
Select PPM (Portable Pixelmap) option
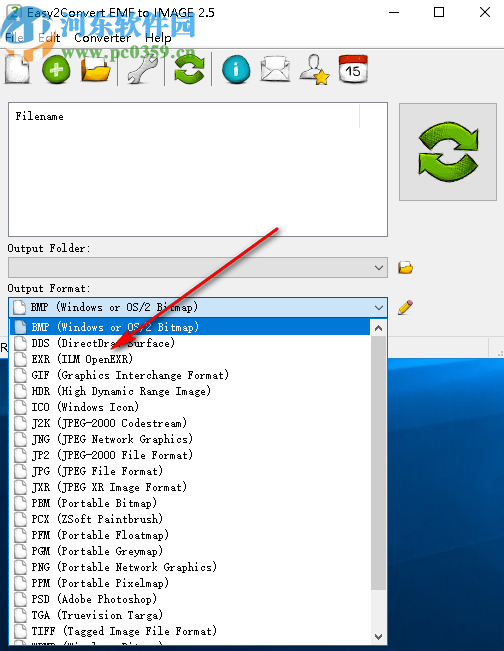coord(190,583)
